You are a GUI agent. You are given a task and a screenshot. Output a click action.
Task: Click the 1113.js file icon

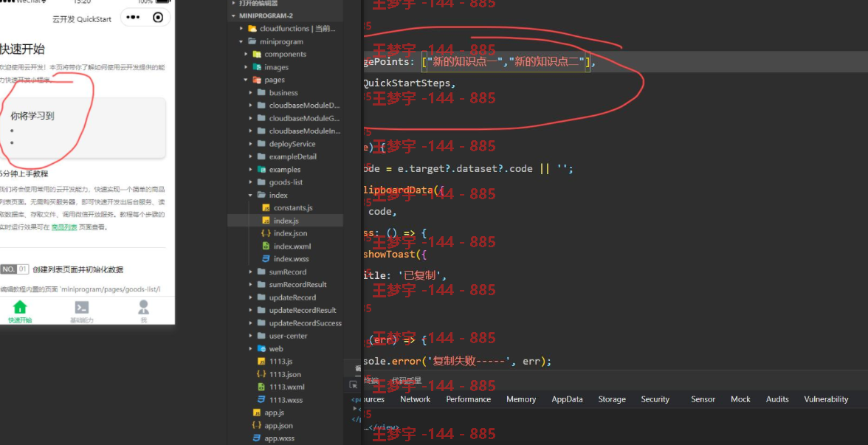tap(261, 362)
